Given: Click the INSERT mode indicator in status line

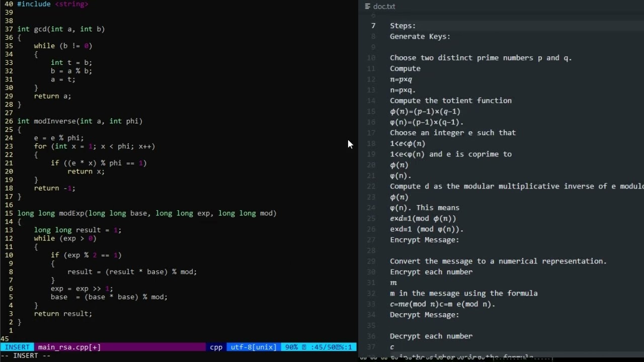Looking at the screenshot, I should [17, 347].
